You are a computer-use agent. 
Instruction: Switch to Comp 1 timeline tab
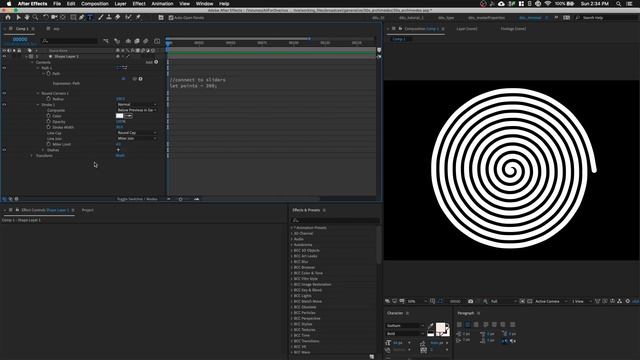22,29
